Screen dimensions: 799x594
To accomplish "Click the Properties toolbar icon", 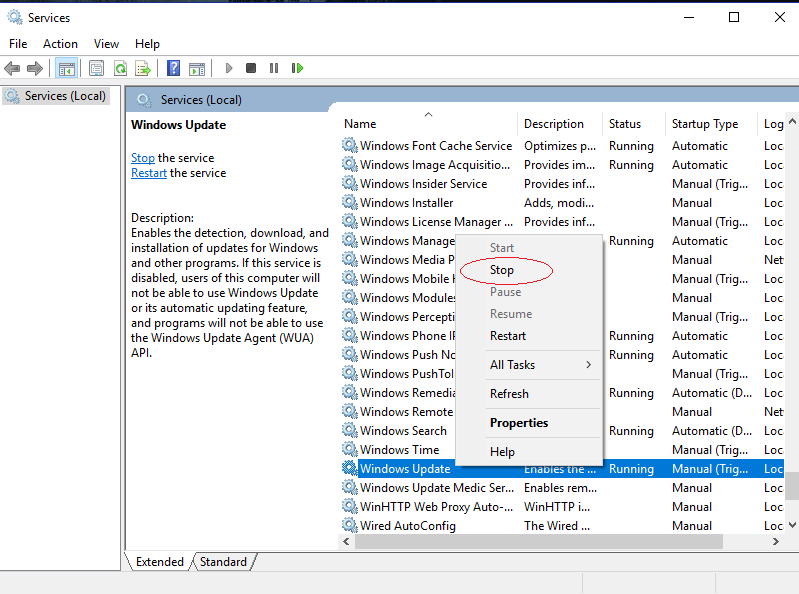I will [x=96, y=68].
